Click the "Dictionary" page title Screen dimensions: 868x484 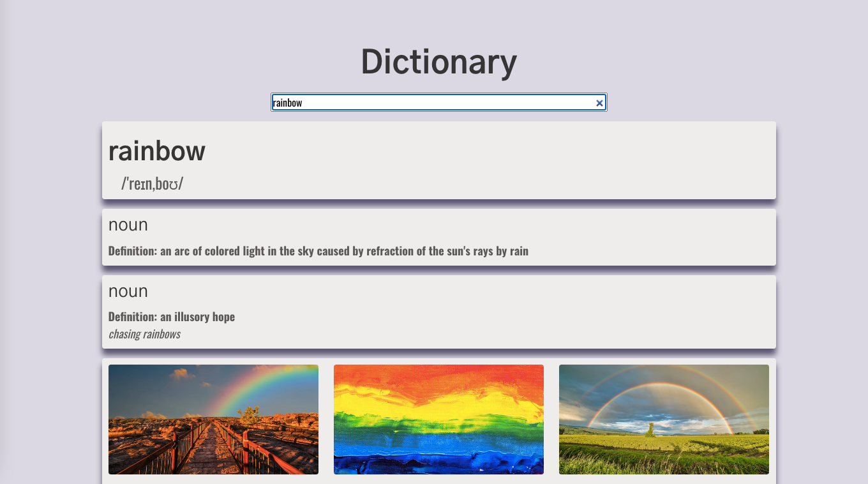tap(438, 62)
